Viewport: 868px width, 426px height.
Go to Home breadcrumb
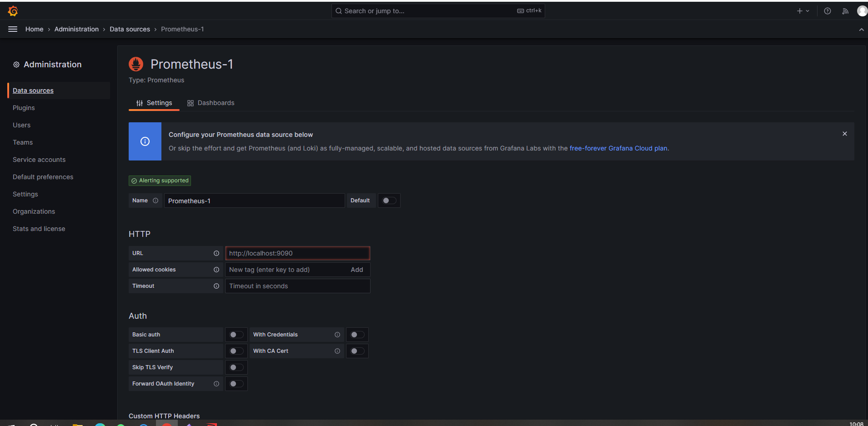pyautogui.click(x=34, y=29)
